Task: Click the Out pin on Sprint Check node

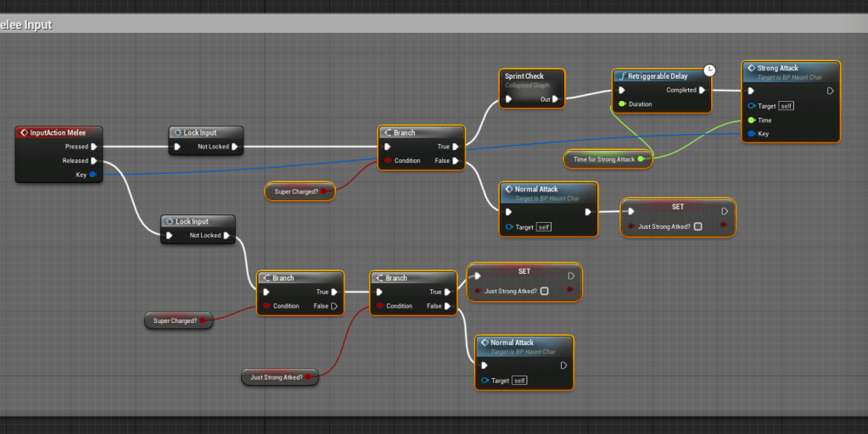Action: tap(555, 98)
